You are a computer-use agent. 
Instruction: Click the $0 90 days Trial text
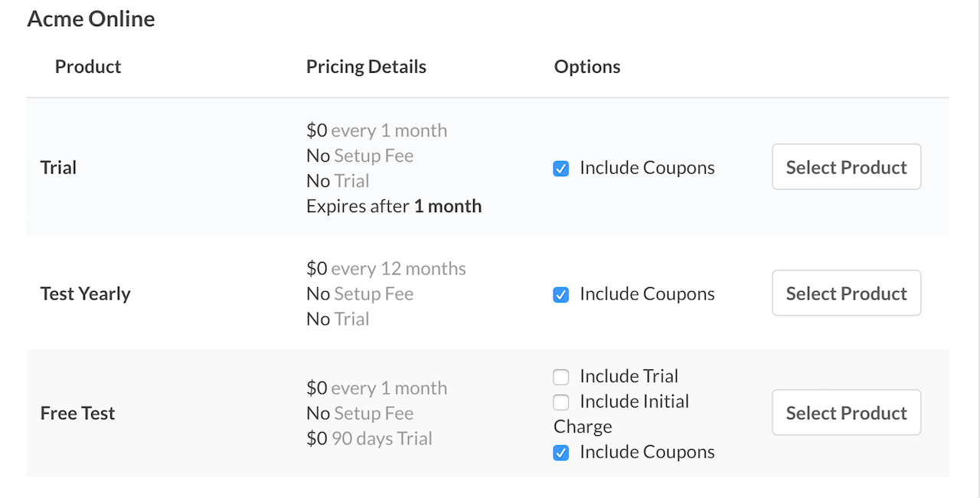pyautogui.click(x=370, y=438)
